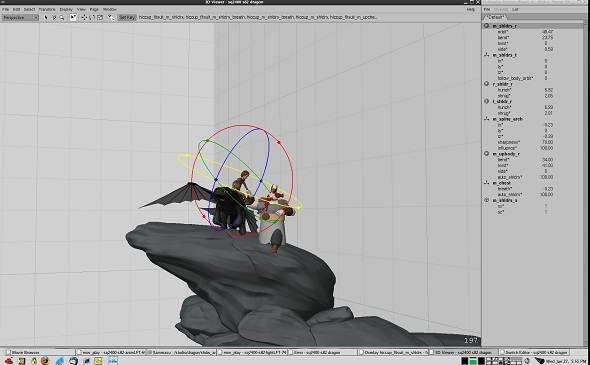Click the Set Key button
Image resolution: width=590 pixels, height=365 pixels.
pyautogui.click(x=127, y=17)
